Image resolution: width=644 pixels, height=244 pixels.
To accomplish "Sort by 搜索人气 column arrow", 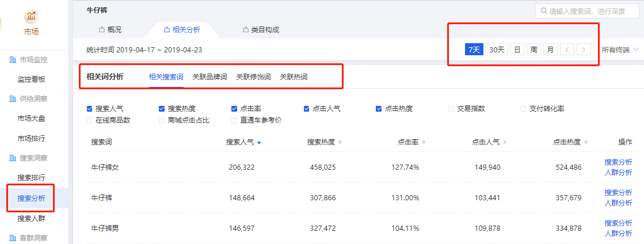I will tap(259, 142).
